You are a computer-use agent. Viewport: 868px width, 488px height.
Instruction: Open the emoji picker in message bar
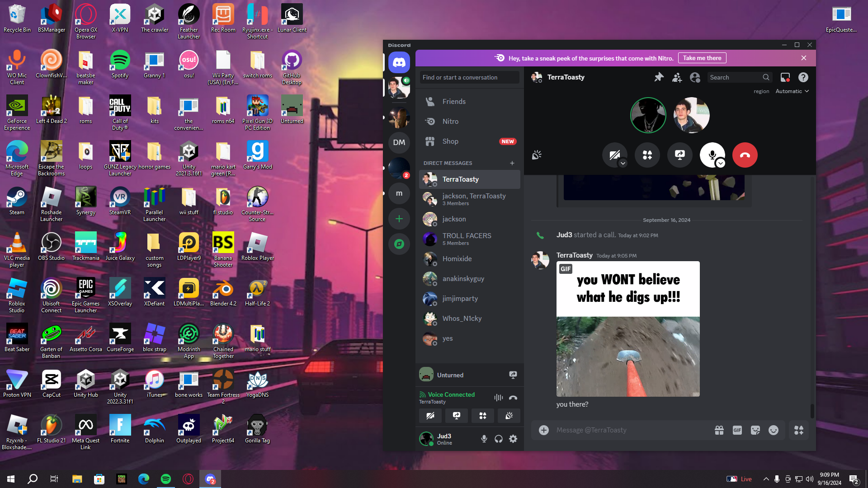click(773, 430)
